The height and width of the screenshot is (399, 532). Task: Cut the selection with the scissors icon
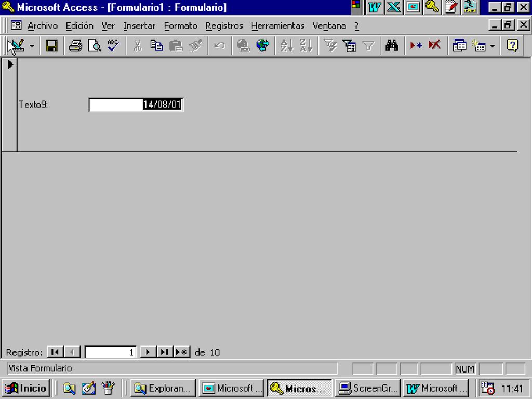point(137,46)
